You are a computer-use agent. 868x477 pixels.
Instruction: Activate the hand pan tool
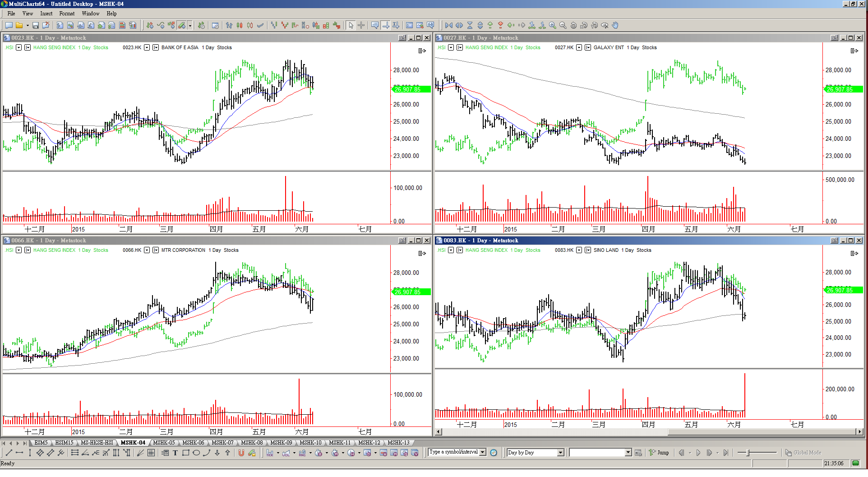point(615,25)
